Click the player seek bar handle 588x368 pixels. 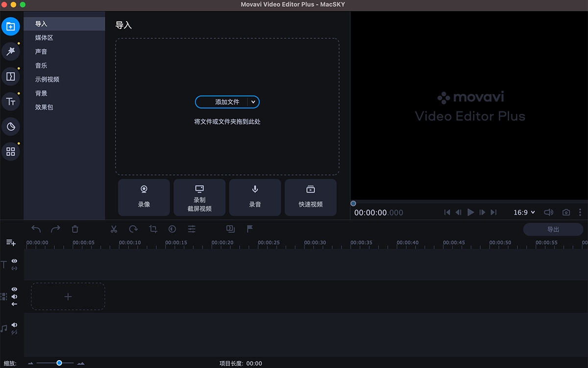(x=353, y=204)
